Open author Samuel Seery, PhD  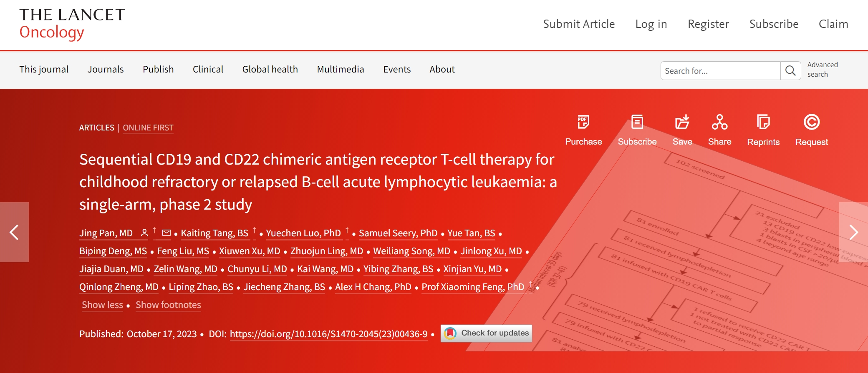click(398, 233)
